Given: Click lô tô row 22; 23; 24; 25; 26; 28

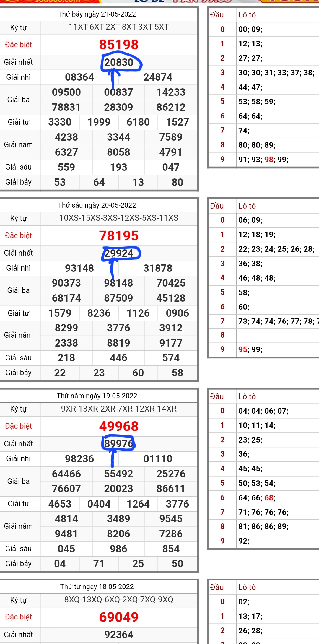Looking at the screenshot, I should tap(276, 249).
